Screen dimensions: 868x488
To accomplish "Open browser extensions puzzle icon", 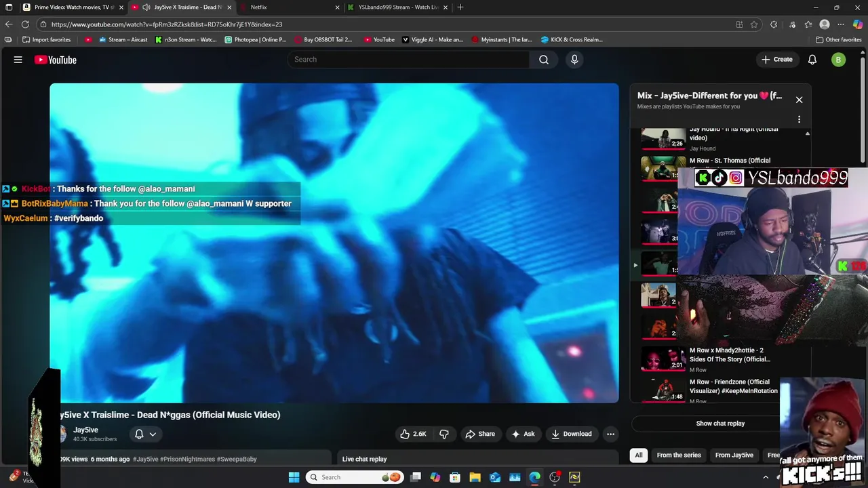I will click(x=774, y=24).
